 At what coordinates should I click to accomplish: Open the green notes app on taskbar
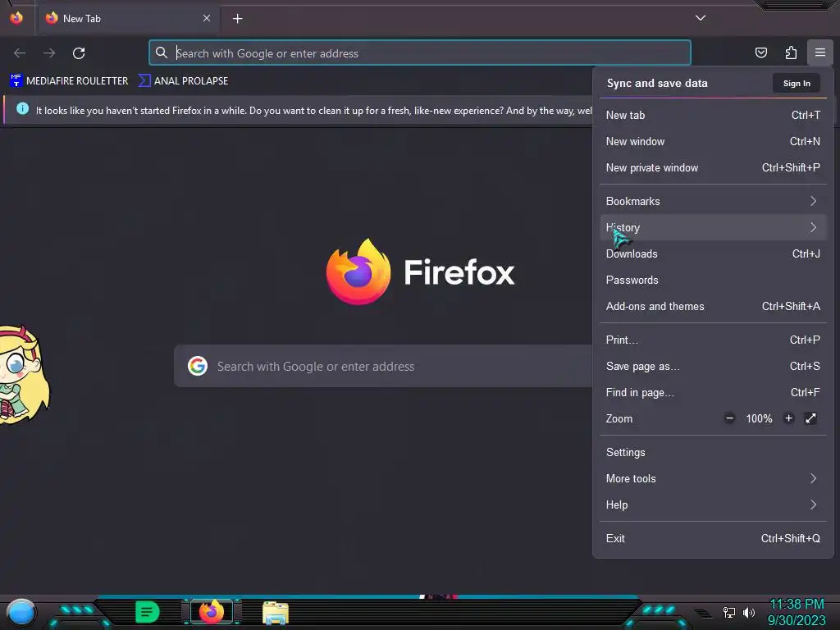(x=148, y=612)
